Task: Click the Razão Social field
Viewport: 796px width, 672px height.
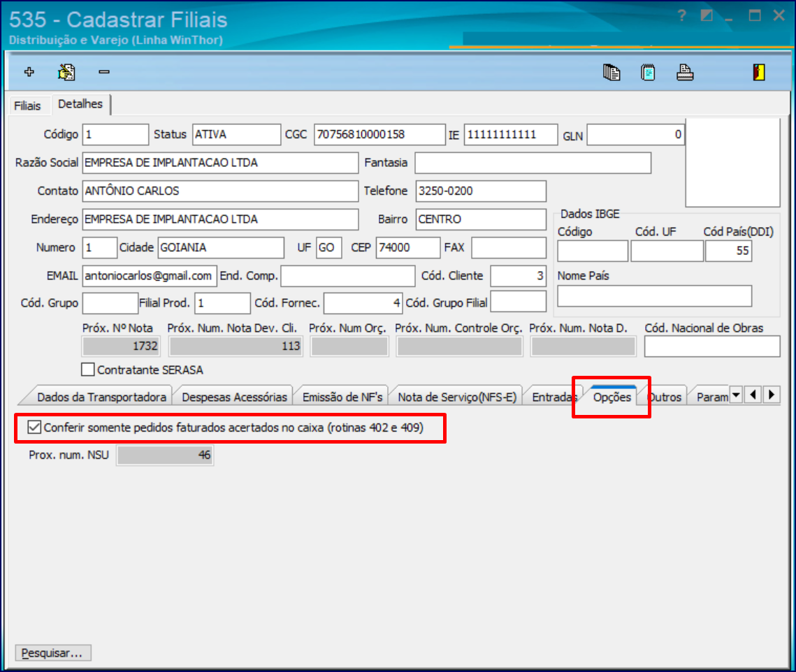Action: coord(220,163)
